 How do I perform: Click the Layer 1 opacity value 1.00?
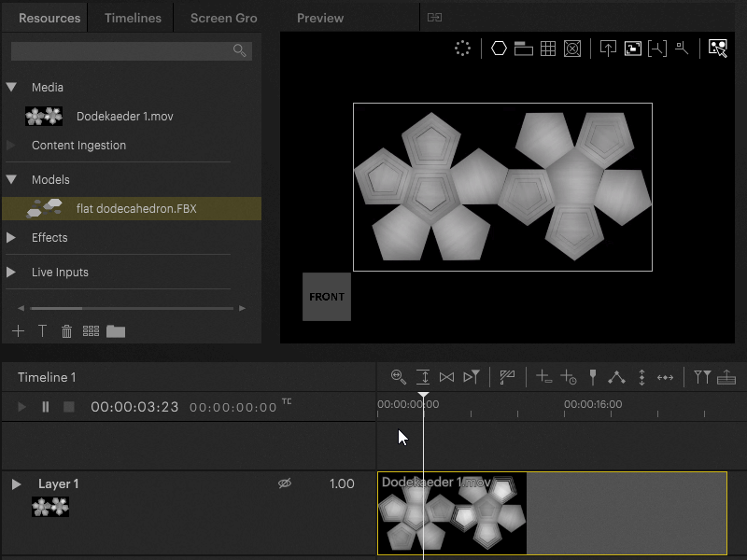point(342,483)
